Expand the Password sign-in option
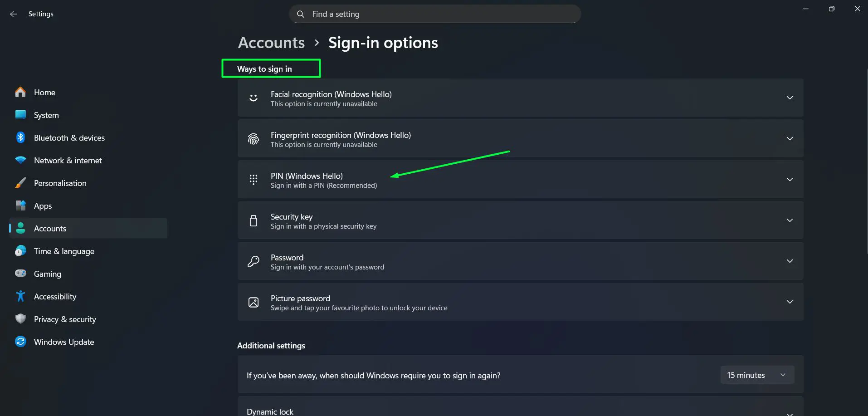The height and width of the screenshot is (416, 868). click(x=790, y=261)
